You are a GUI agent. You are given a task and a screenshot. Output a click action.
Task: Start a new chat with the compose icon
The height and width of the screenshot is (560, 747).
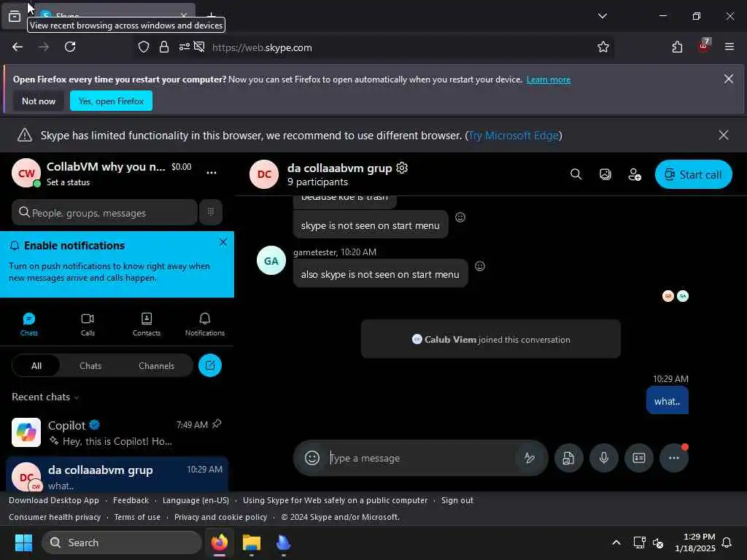pos(210,366)
